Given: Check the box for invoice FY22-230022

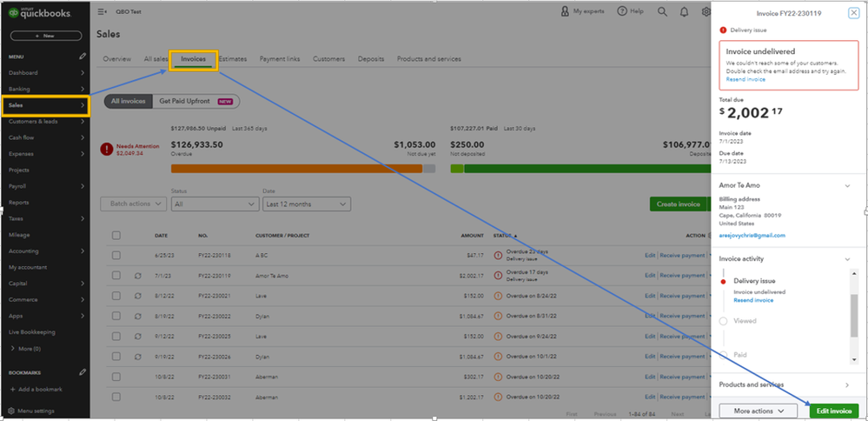Looking at the screenshot, I should pyautogui.click(x=116, y=316).
